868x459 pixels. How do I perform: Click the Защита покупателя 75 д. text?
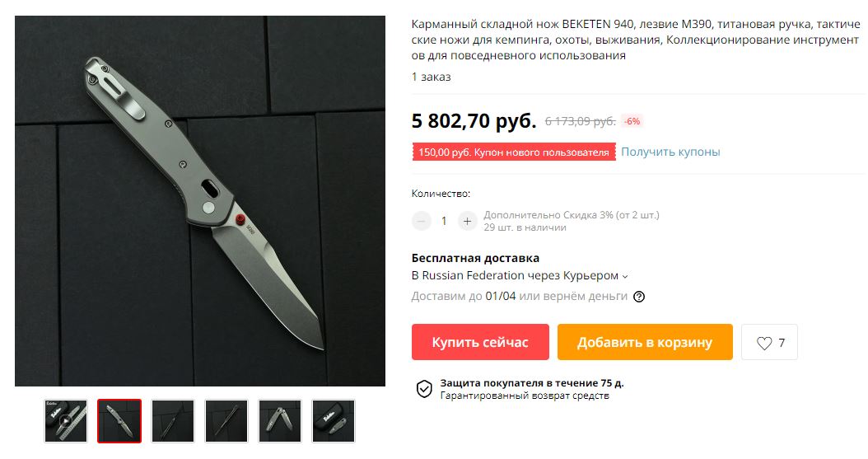pyautogui.click(x=532, y=383)
